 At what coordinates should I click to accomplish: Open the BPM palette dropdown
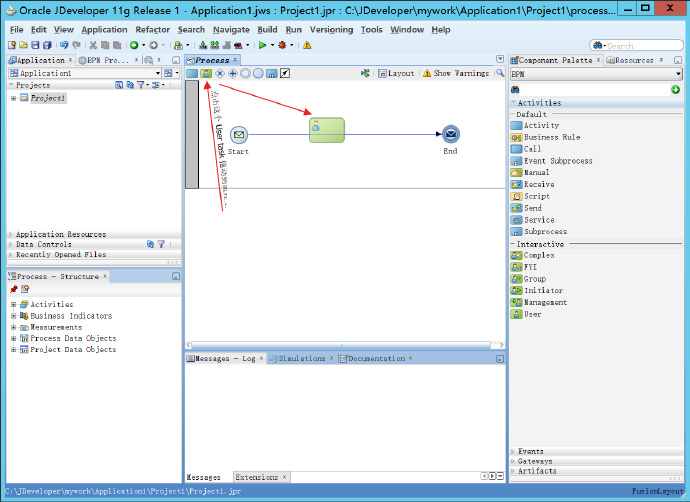point(678,74)
